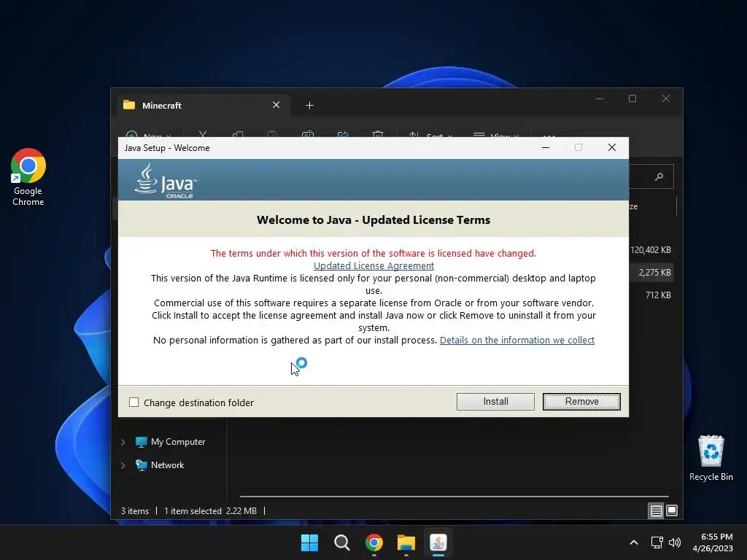The height and width of the screenshot is (560, 747).
Task: Open taskbar Search
Action: tap(341, 542)
